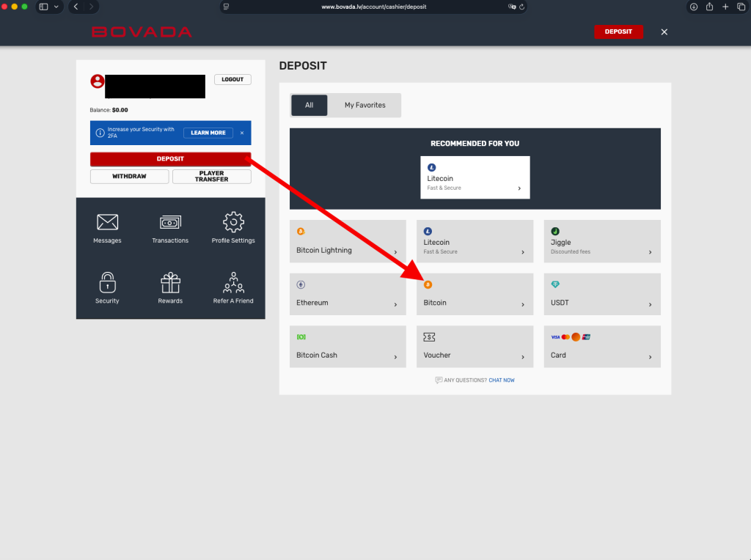Click the Litecoin icon in the grid
Image resolution: width=751 pixels, height=560 pixels.
[428, 231]
